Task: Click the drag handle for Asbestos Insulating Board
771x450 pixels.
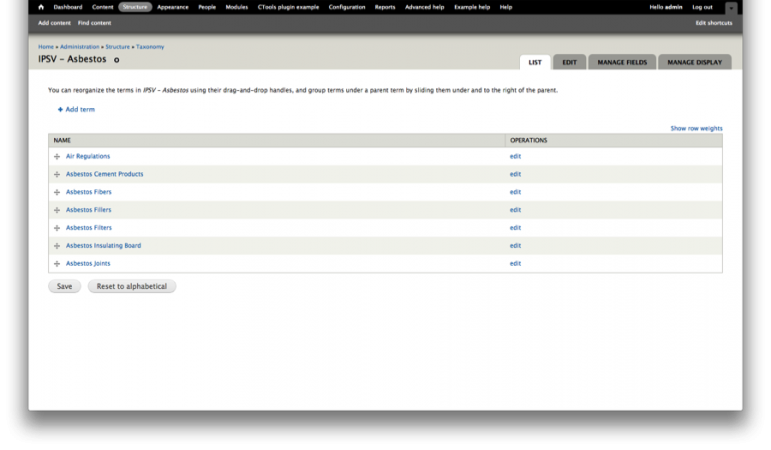Action: coord(57,246)
